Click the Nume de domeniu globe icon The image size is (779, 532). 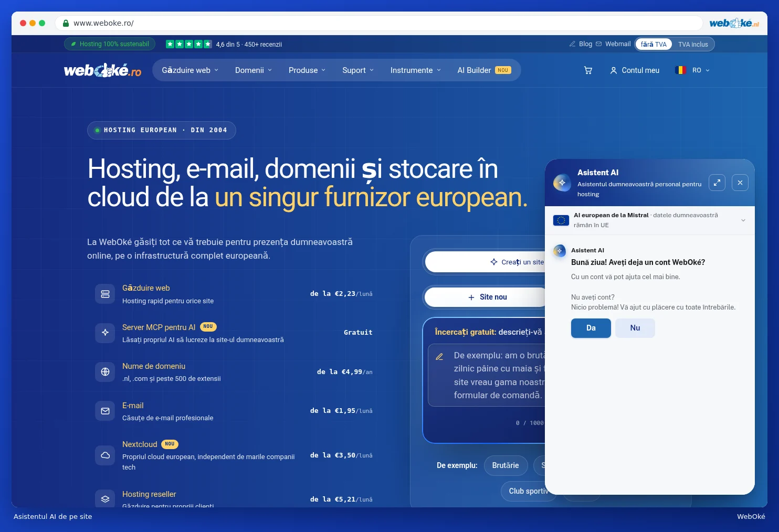click(x=105, y=372)
